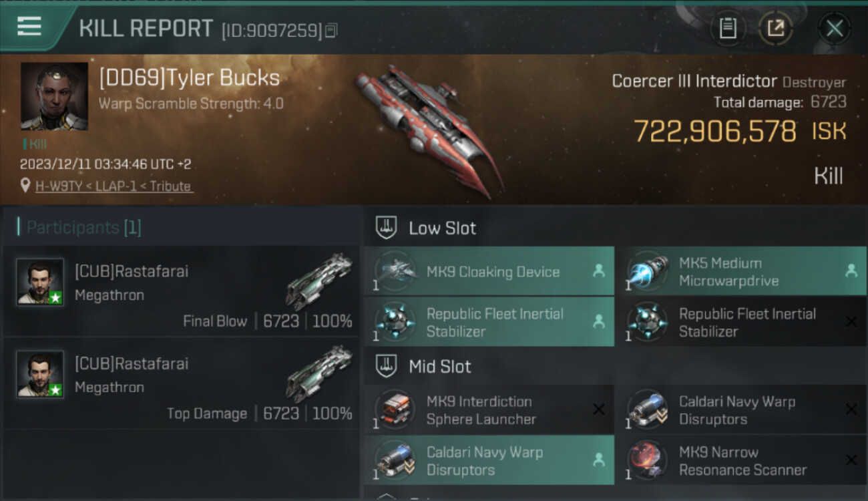Click the clipboard icon in header
The height and width of the screenshot is (501, 868).
point(728,29)
